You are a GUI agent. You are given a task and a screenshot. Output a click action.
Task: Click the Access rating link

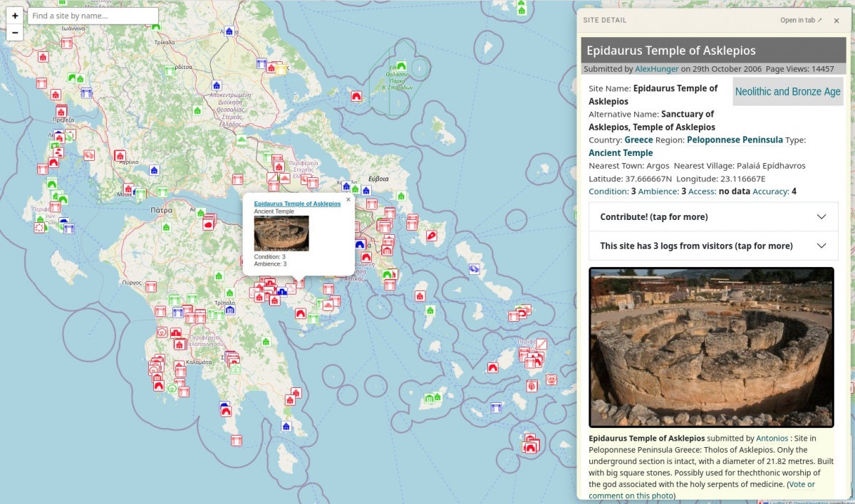702,191
